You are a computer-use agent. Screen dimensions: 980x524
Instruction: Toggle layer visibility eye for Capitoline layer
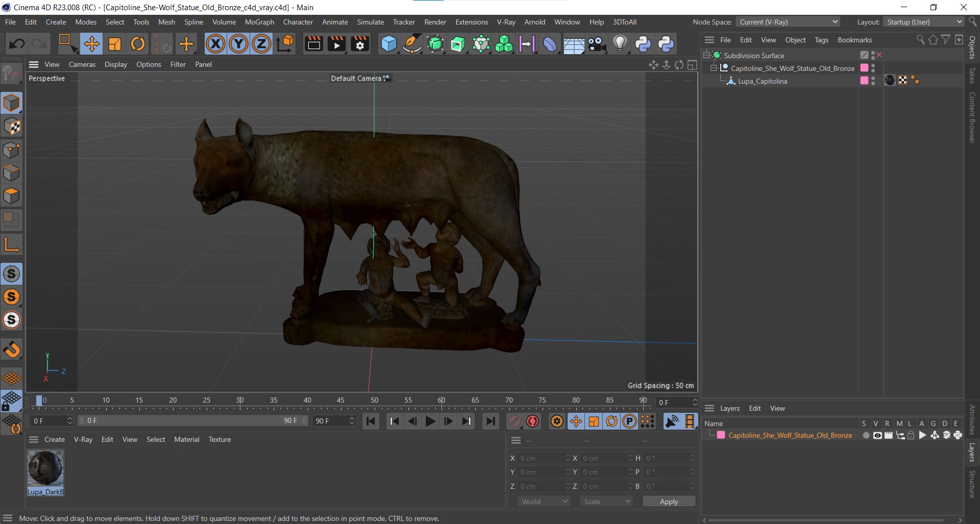coord(877,435)
